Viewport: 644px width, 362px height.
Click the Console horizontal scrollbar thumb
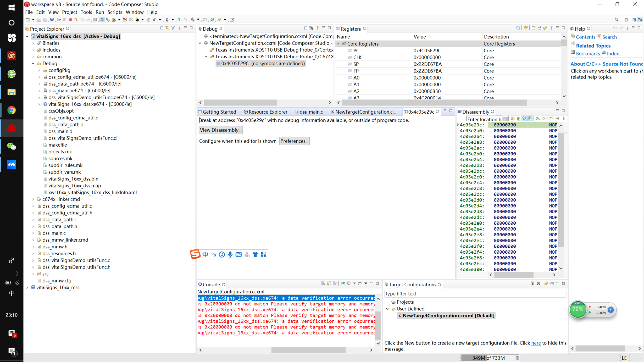pyautogui.click(x=308, y=350)
